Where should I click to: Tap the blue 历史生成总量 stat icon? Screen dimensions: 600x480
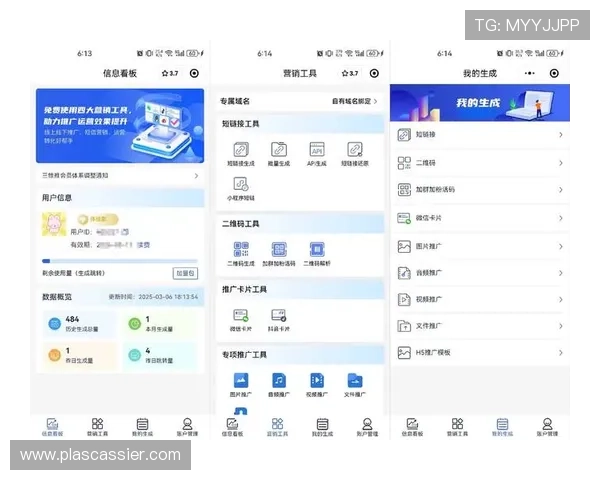(x=55, y=324)
